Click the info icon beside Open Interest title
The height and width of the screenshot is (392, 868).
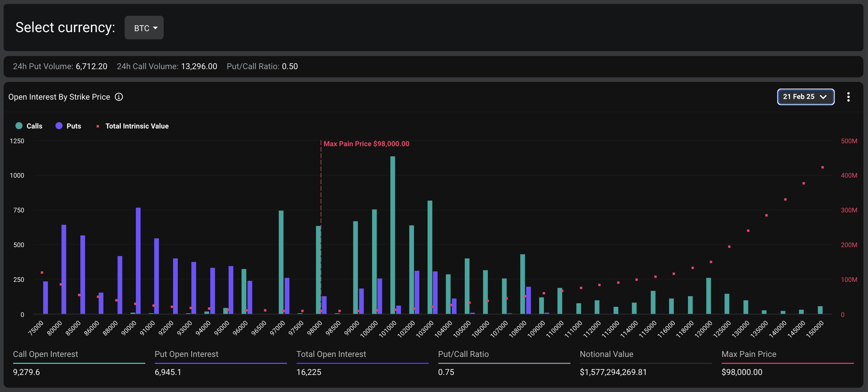(x=119, y=97)
